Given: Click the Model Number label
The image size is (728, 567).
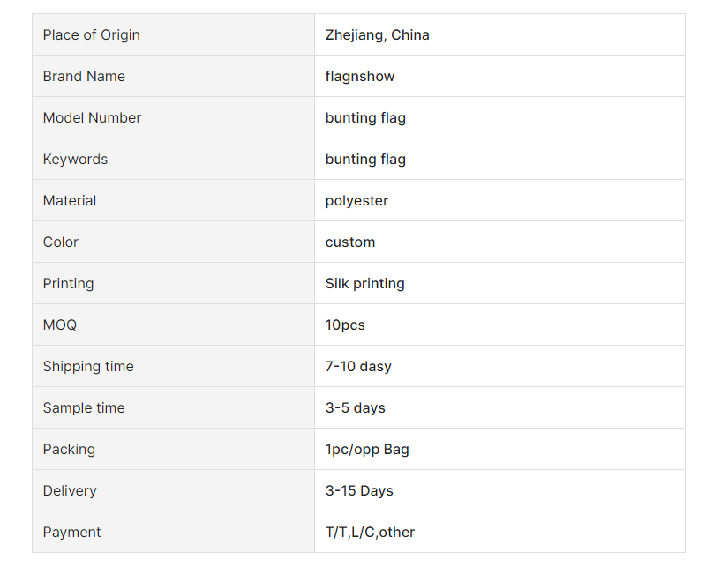Looking at the screenshot, I should (x=92, y=118).
